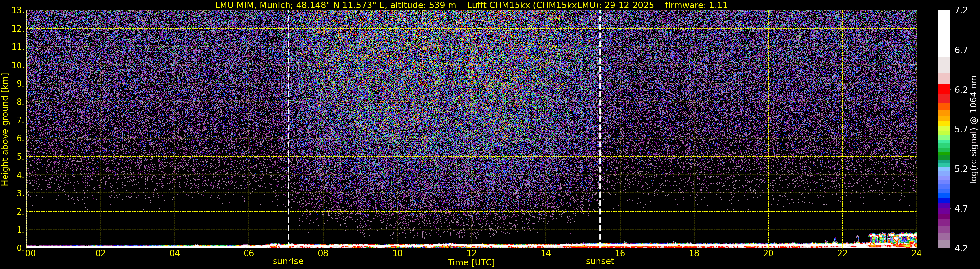Screen dimensions: 980x269
Task: Click the colorful cloud signal near 23 UTC
Action: 893,239
